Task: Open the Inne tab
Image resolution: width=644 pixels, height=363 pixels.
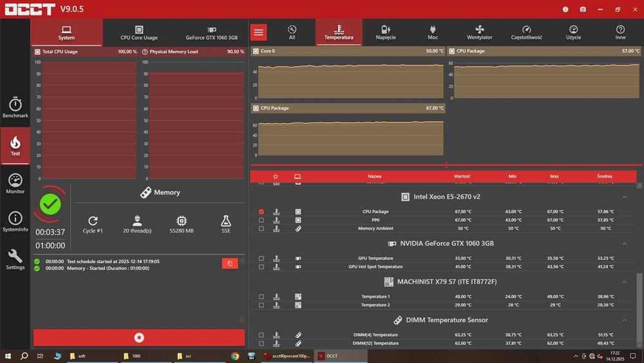Action: (620, 32)
